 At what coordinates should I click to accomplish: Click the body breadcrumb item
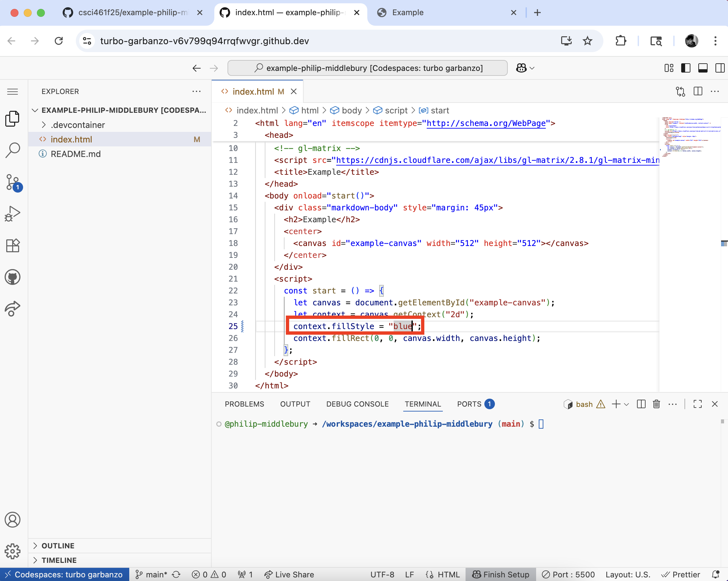point(346,110)
